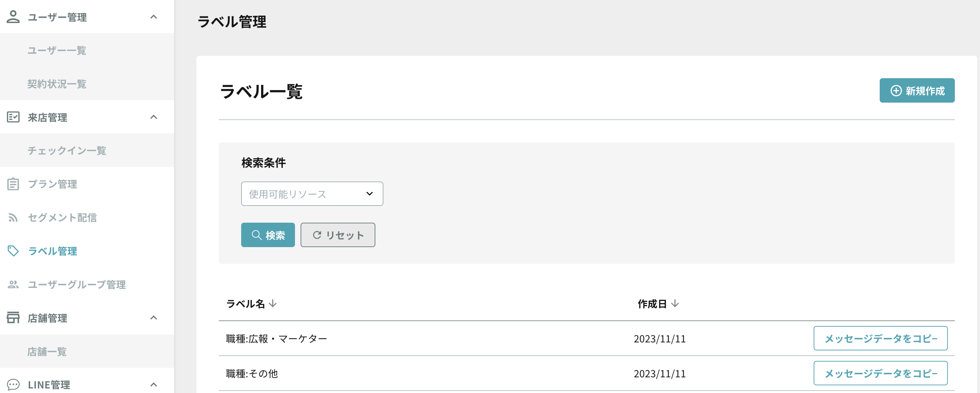Go to チェックイン一覧 in the sidebar

click(67, 150)
